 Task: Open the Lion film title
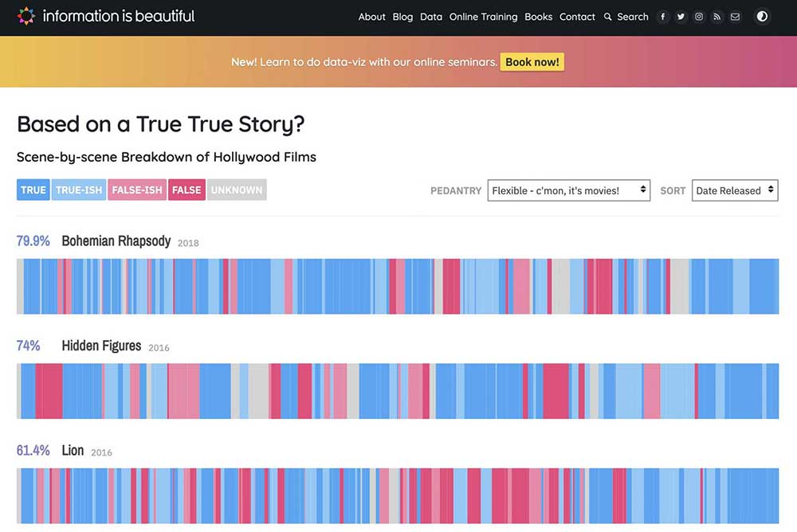[73, 450]
